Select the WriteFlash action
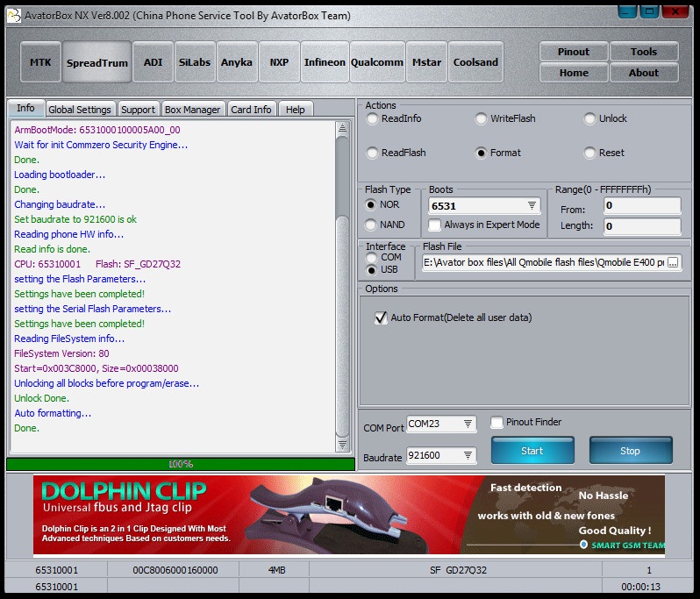 [505, 118]
